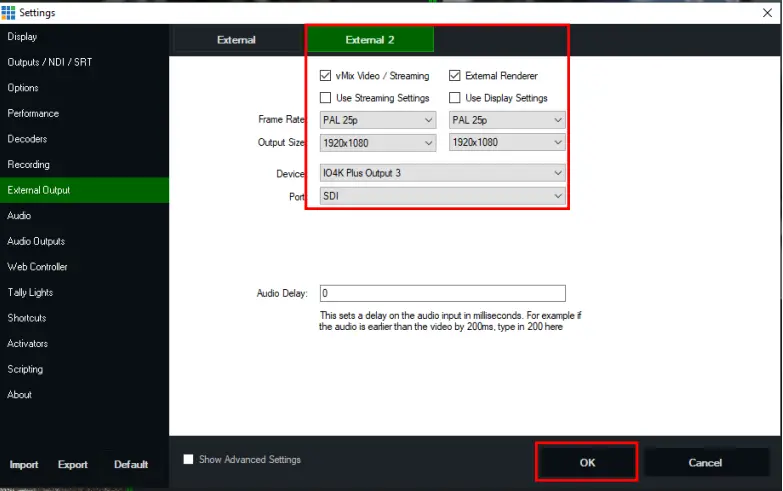Click the vMix Settings window icon

click(8, 12)
